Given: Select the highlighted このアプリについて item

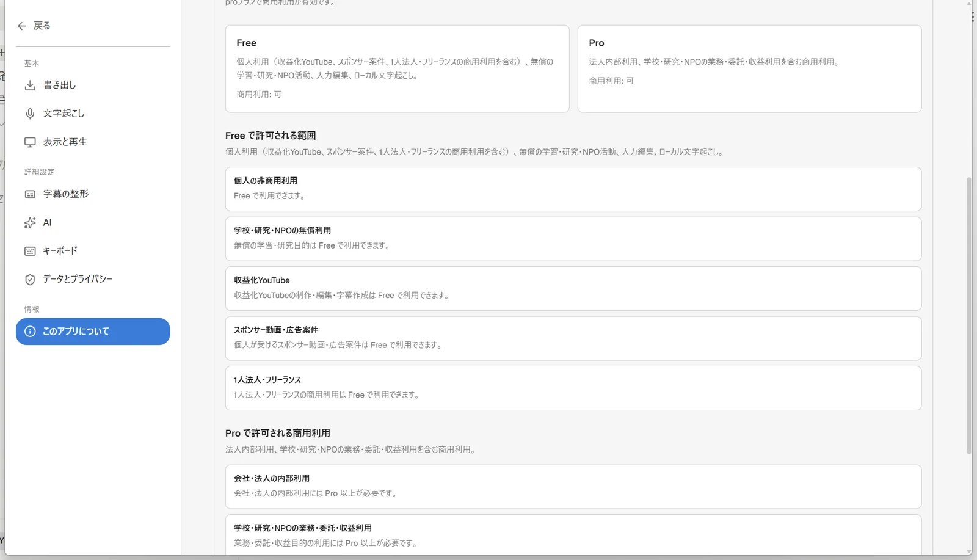Looking at the screenshot, I should (x=93, y=332).
